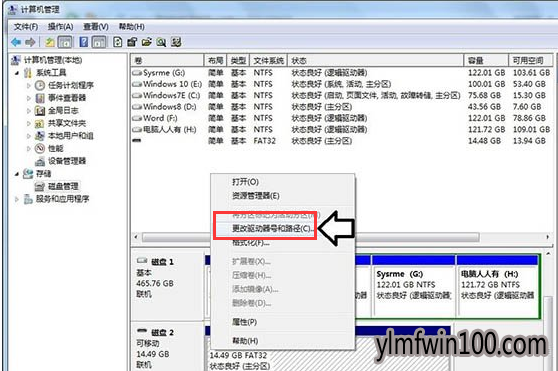Click the 共享文件夹 icon

coord(40,123)
